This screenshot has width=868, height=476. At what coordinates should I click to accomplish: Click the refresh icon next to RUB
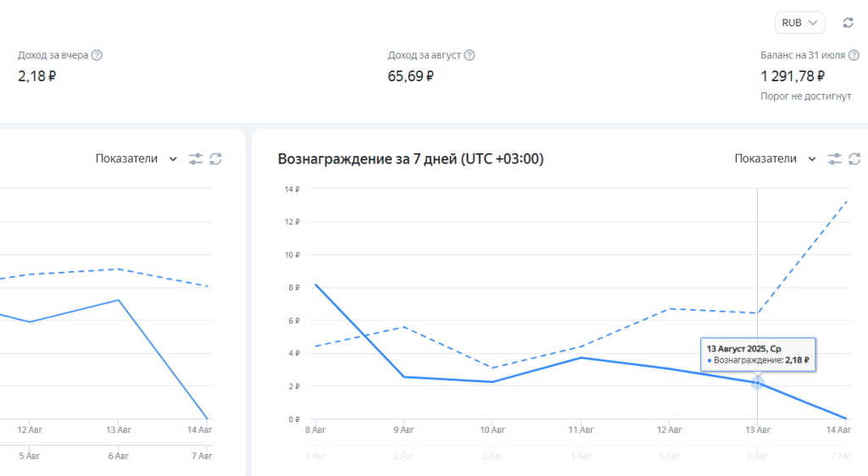[x=848, y=23]
